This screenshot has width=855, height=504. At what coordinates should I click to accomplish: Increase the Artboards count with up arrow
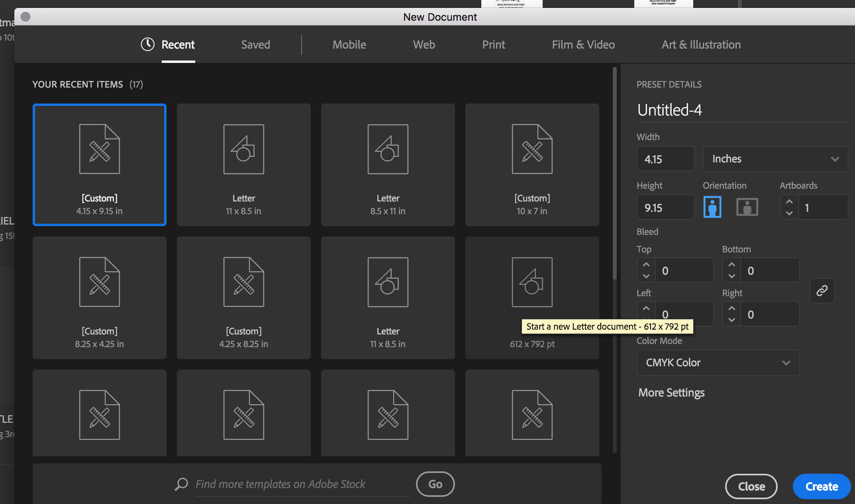tap(789, 202)
